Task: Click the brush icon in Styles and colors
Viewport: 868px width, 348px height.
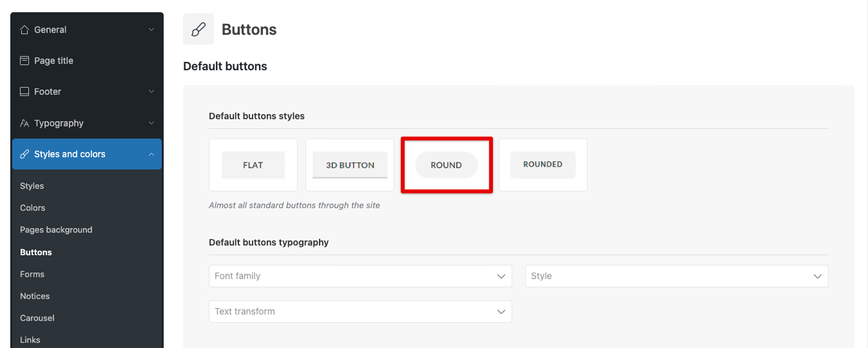Action: pos(24,154)
